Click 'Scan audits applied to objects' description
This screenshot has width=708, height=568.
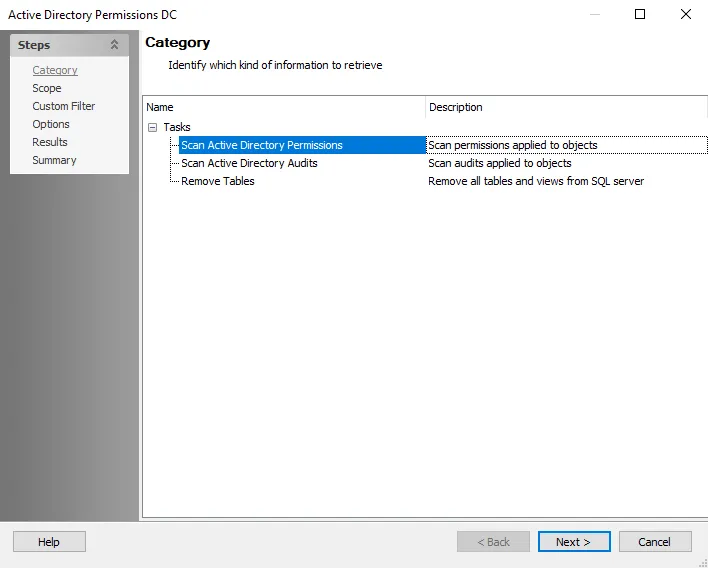tap(499, 163)
